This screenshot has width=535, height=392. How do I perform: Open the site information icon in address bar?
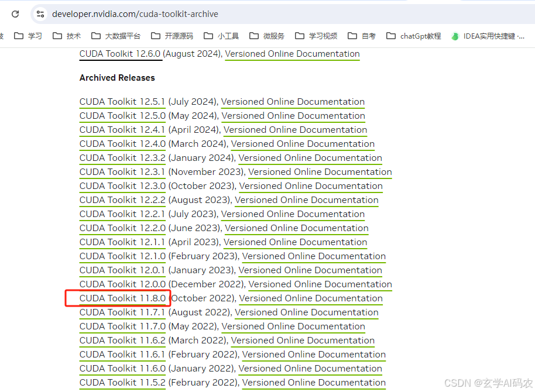click(x=40, y=14)
